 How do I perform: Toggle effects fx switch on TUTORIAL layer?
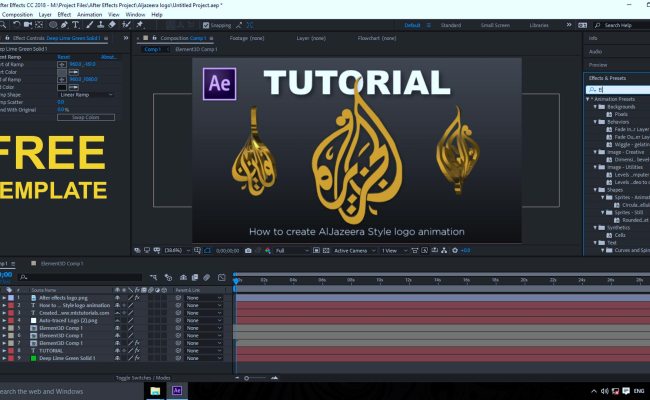[137, 351]
